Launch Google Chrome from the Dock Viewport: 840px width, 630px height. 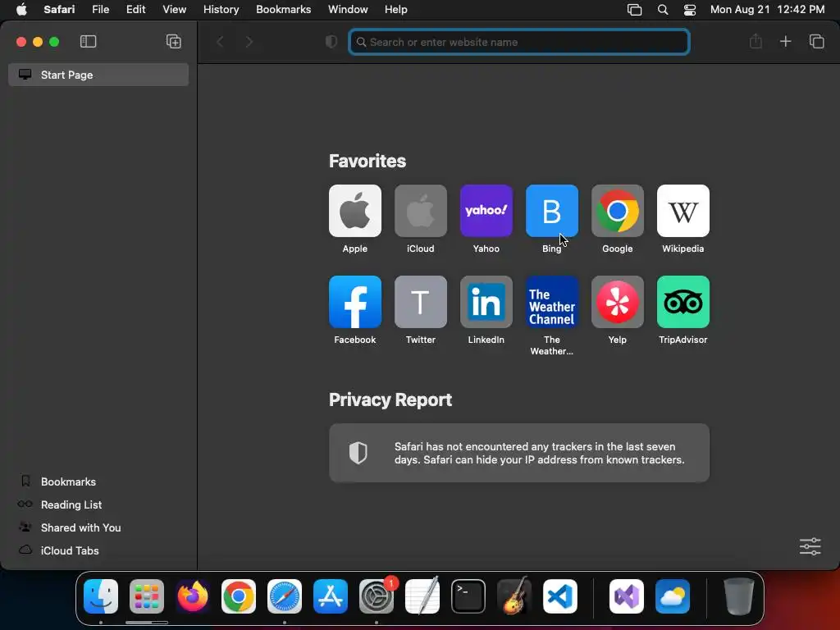tap(239, 596)
